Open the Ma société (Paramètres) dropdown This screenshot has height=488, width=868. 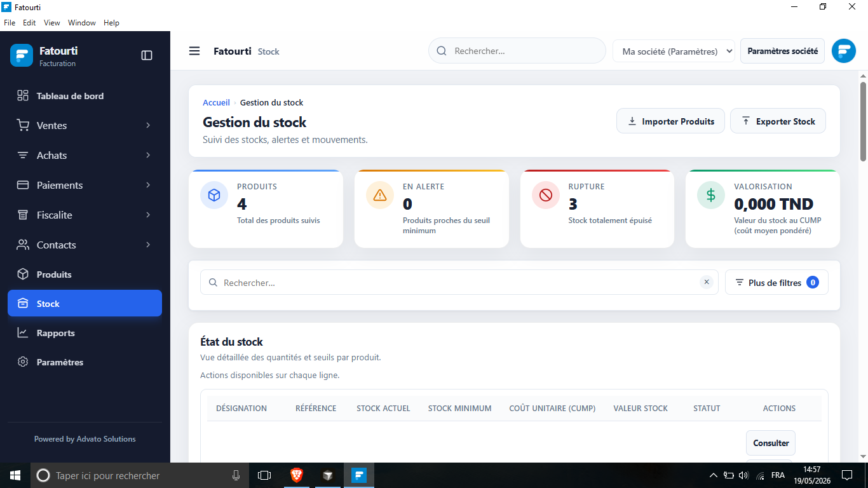point(674,51)
